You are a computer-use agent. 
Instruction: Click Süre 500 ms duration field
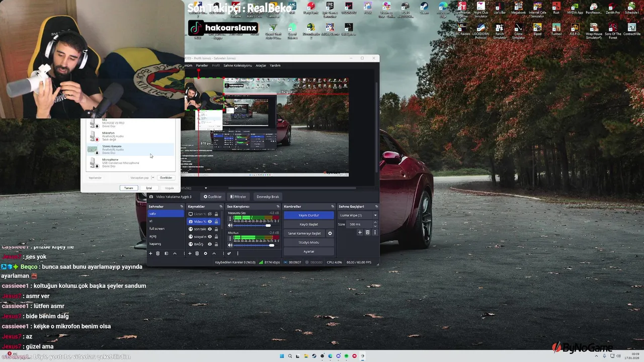359,224
